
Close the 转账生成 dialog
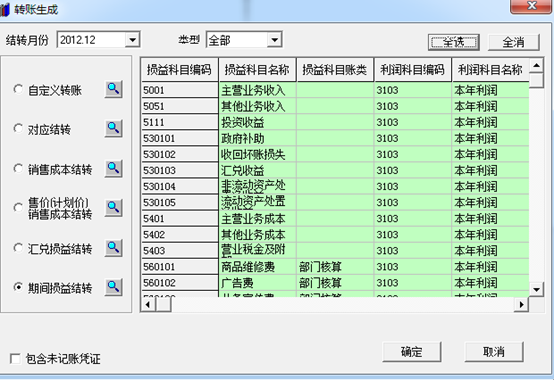pos(531,6)
